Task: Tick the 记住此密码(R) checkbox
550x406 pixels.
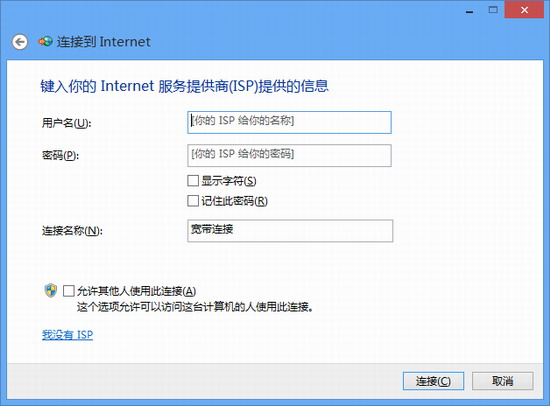Action: pyautogui.click(x=193, y=201)
